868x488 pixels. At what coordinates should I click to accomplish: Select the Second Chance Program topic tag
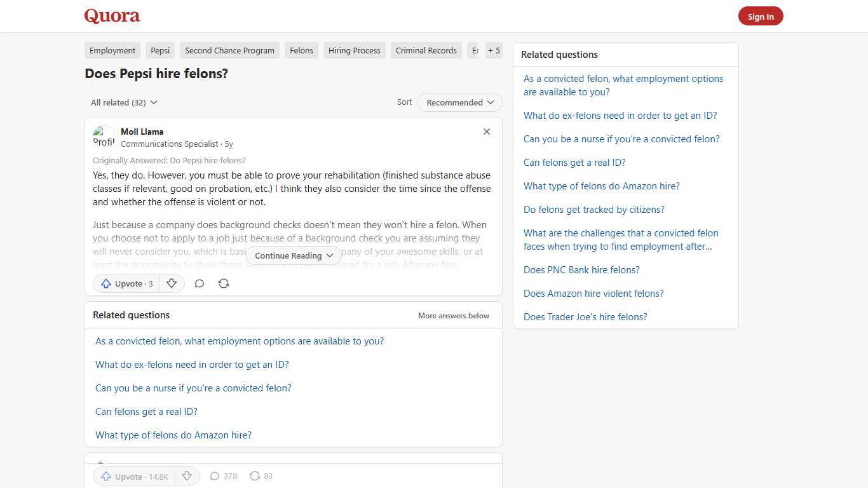coord(229,50)
